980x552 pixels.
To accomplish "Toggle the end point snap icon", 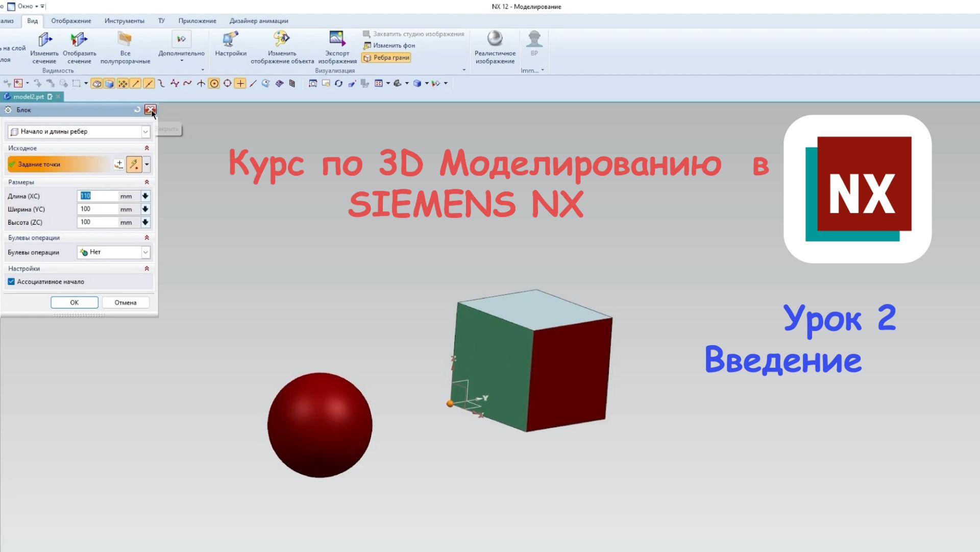I will pos(136,83).
